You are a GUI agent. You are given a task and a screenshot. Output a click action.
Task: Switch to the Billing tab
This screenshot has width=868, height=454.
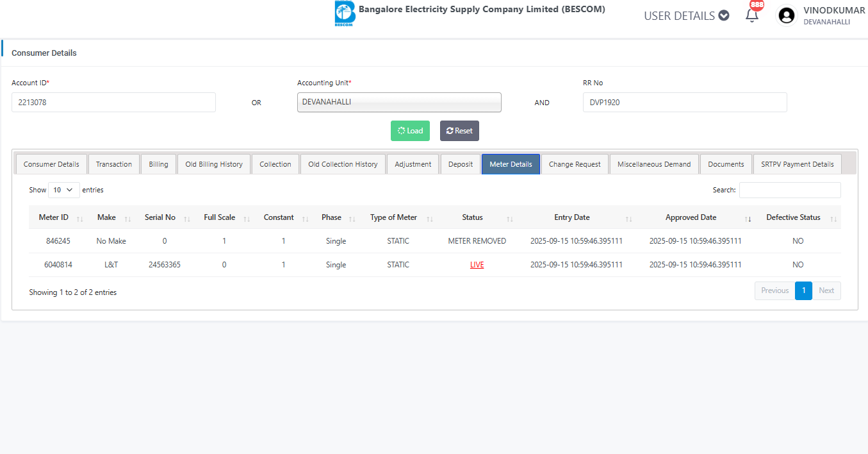158,164
